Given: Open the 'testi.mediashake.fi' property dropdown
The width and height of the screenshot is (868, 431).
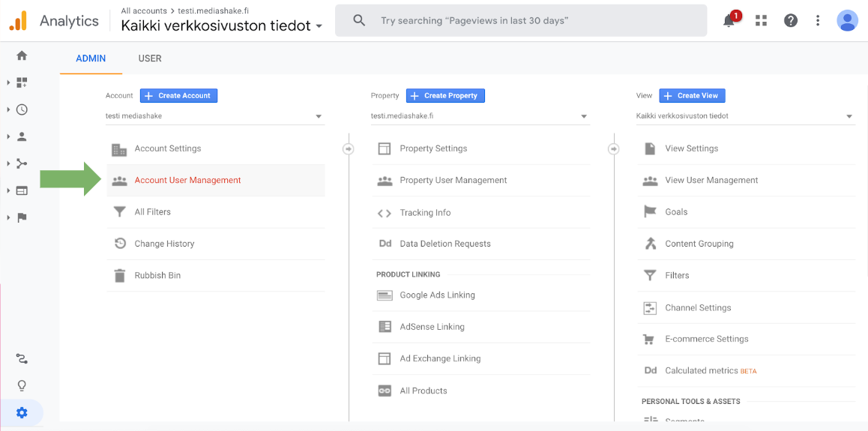Looking at the screenshot, I should coord(480,116).
